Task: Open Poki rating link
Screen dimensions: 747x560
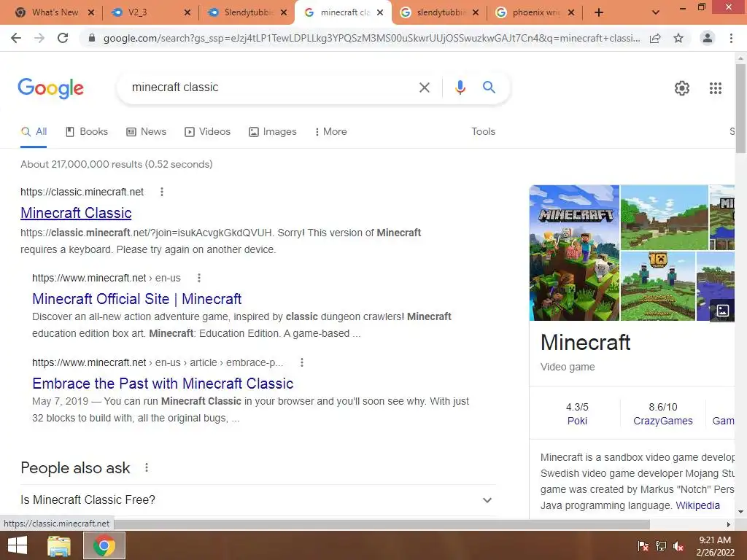Action: coord(577,421)
